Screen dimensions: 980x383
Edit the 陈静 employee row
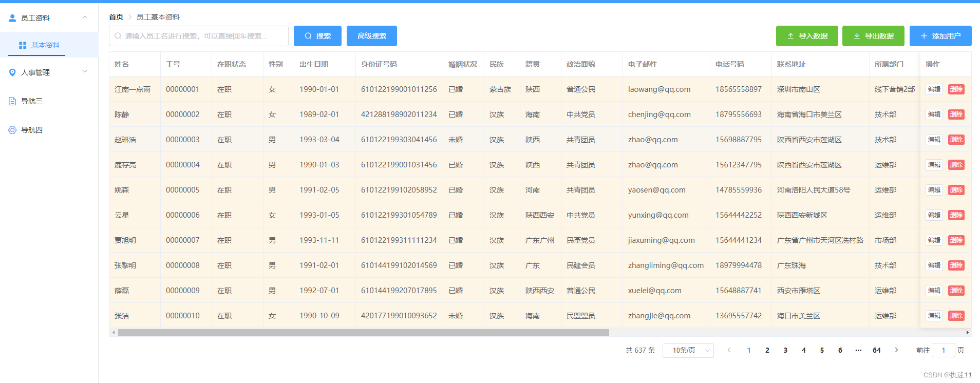pos(934,114)
